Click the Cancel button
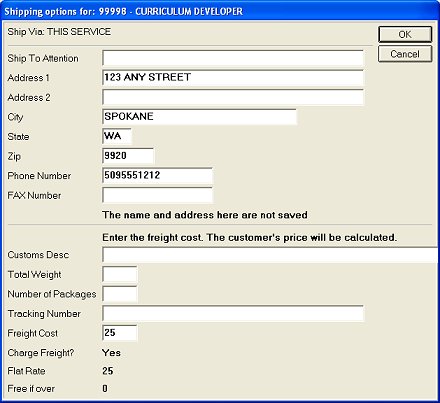 click(405, 54)
